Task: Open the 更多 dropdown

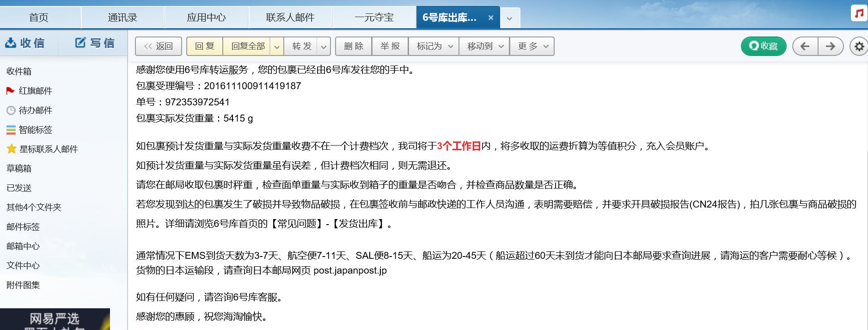Action: pyautogui.click(x=532, y=46)
